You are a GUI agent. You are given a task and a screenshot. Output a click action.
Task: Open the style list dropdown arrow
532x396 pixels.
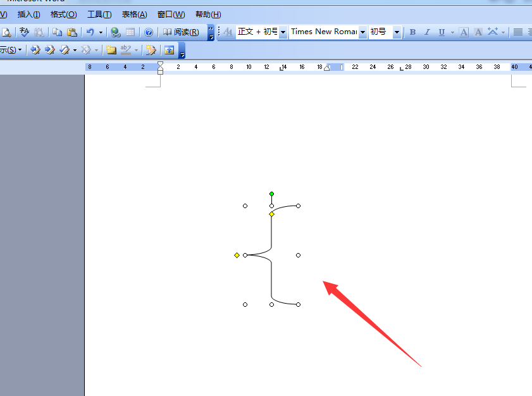point(283,32)
